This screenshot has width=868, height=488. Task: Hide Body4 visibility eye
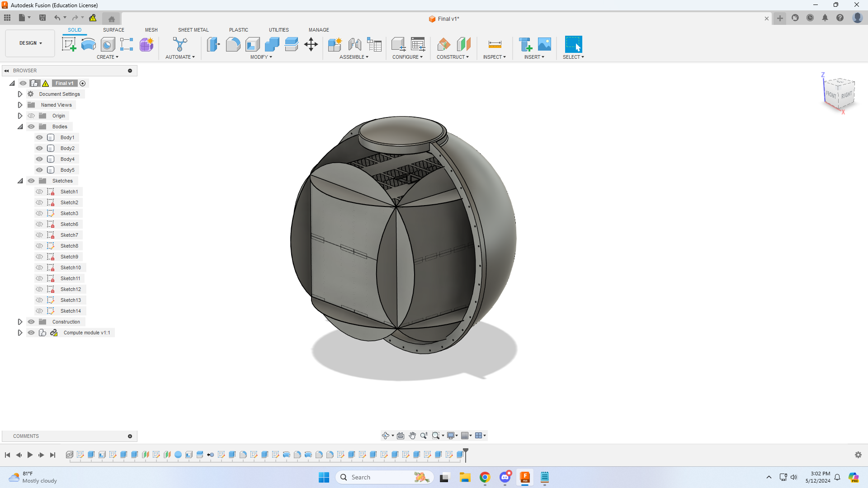click(39, 159)
